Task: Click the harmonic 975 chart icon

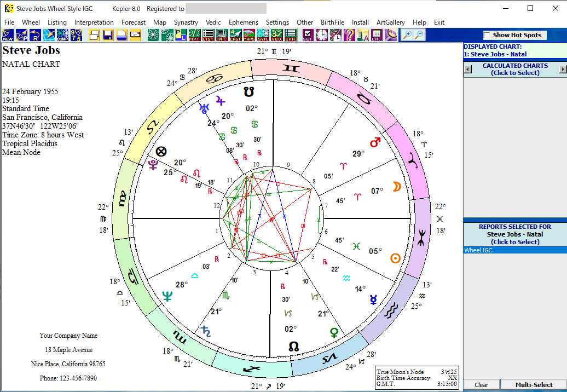Action: point(76,35)
